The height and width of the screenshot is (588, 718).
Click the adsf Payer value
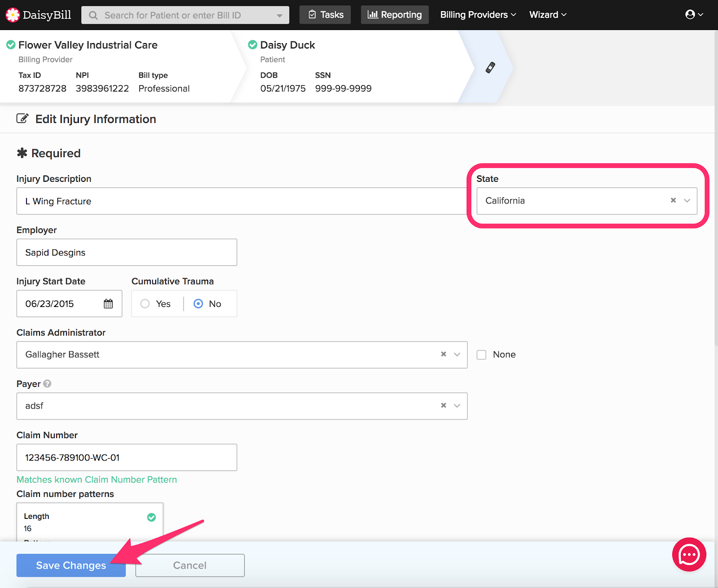coord(34,406)
